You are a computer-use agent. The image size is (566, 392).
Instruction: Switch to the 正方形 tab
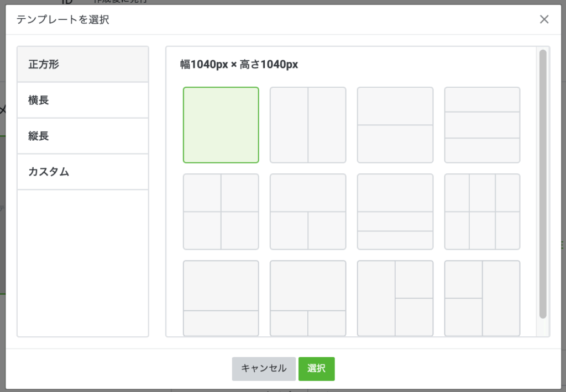coord(83,64)
